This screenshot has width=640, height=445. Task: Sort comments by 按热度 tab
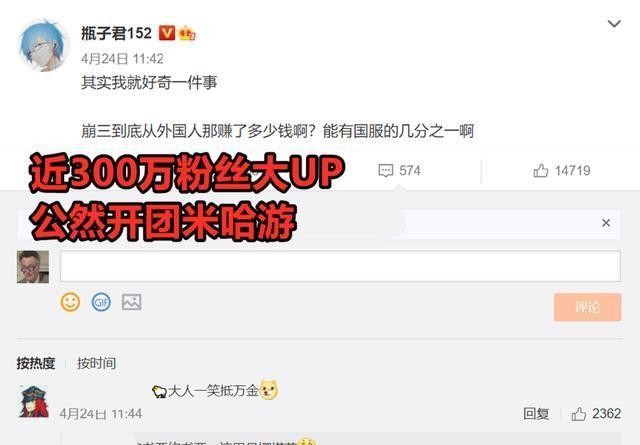36,363
